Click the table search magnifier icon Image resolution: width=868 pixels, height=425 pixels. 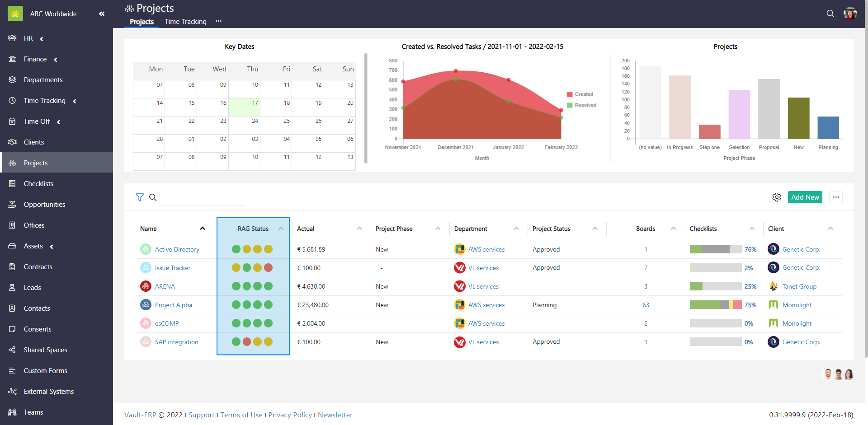click(153, 197)
